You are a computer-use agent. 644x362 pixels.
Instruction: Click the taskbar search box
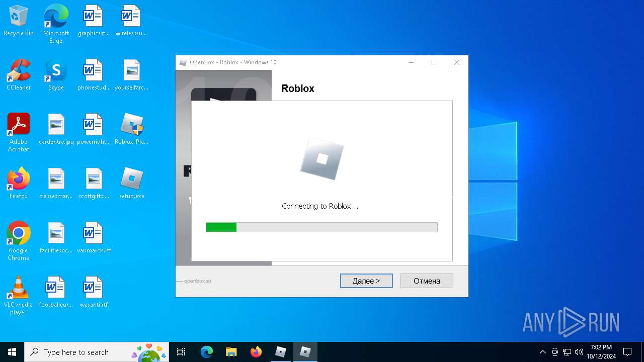pyautogui.click(x=97, y=352)
